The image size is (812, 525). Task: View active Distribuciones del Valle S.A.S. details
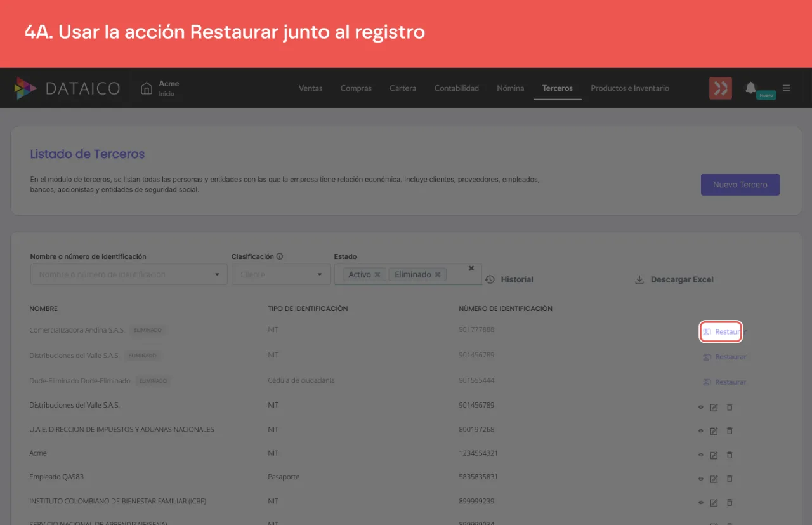click(701, 407)
